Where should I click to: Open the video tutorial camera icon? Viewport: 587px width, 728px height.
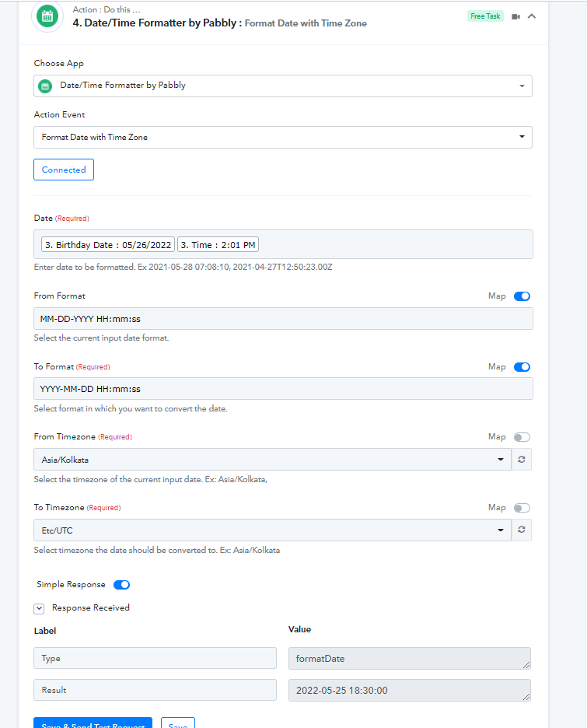click(x=515, y=16)
